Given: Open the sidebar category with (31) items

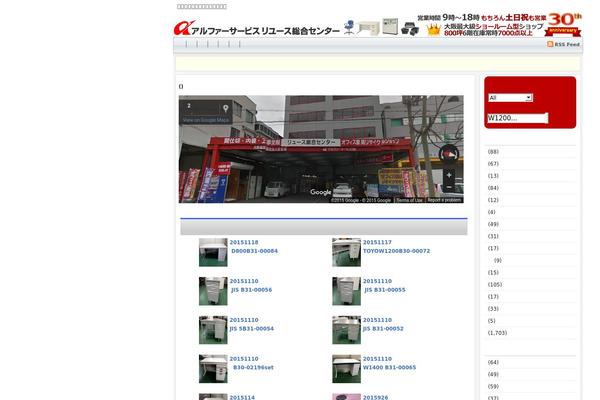Looking at the screenshot, I should point(493,236).
